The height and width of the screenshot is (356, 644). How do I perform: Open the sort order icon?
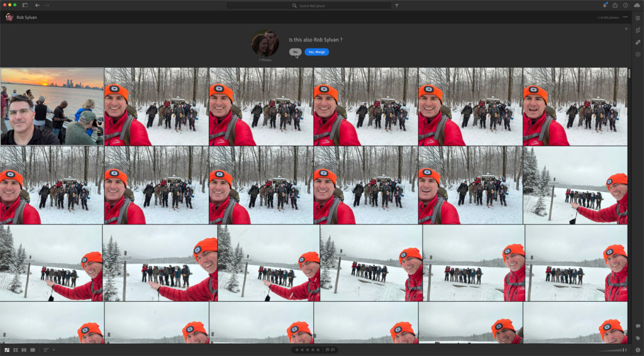[x=46, y=350]
